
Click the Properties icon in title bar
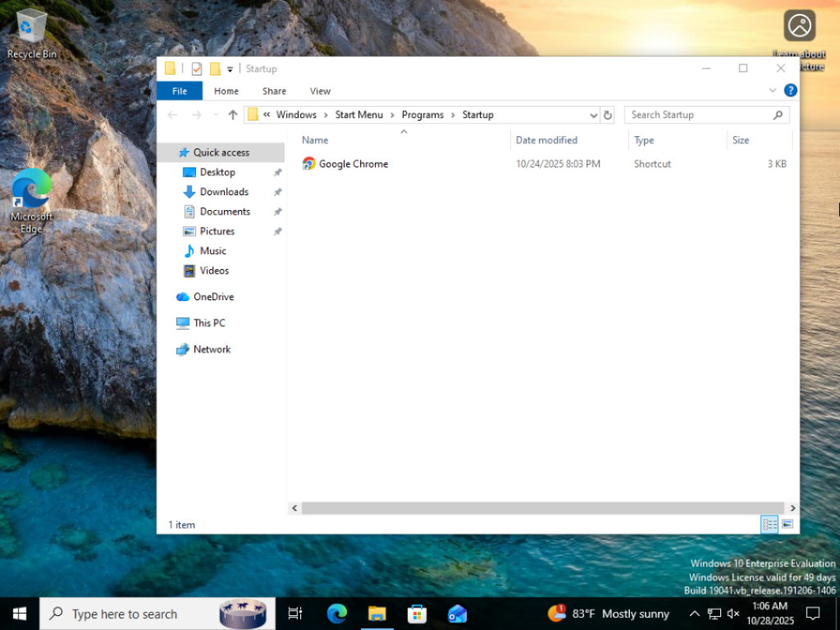coord(197,69)
